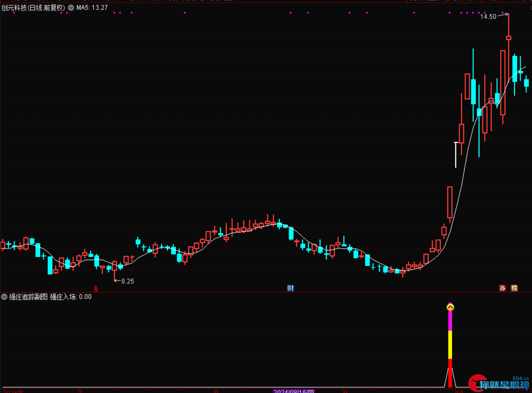The height and width of the screenshot is (393, 532).
Task: Click the 财 financial info marker
Action: pyautogui.click(x=290, y=288)
